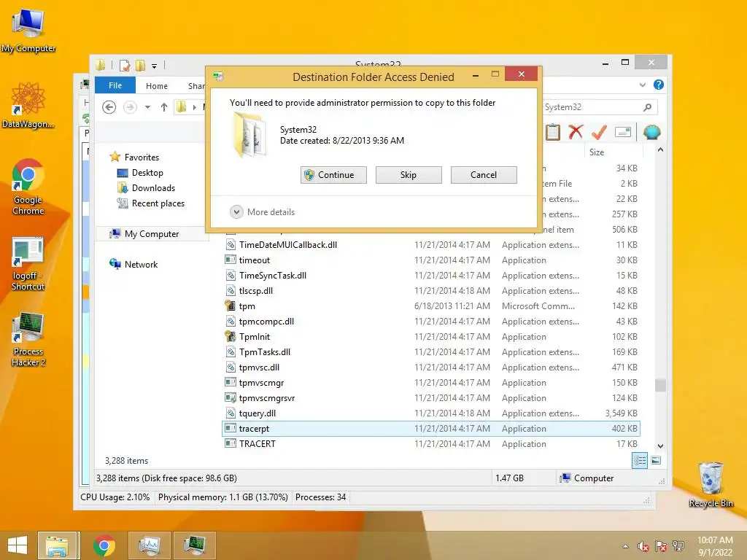Click the Windows Start button

[x=18, y=545]
